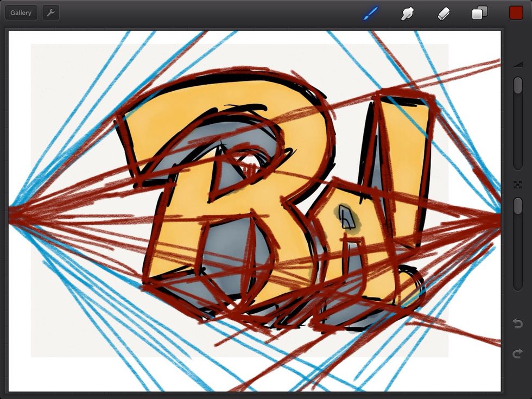Select the Smudge finger tool

pos(407,14)
